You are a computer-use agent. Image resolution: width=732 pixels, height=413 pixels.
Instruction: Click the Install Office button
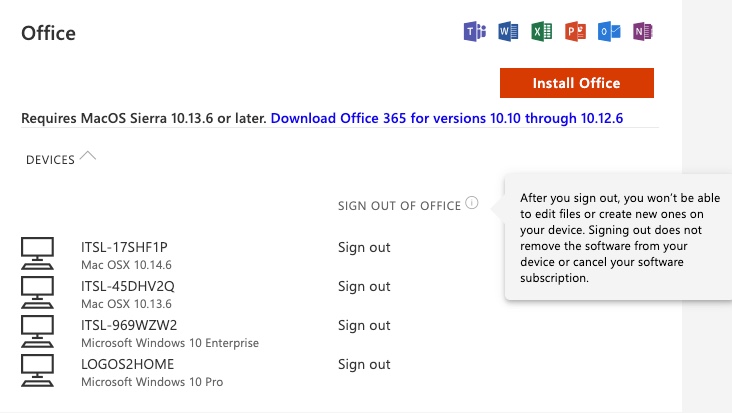[x=577, y=83]
